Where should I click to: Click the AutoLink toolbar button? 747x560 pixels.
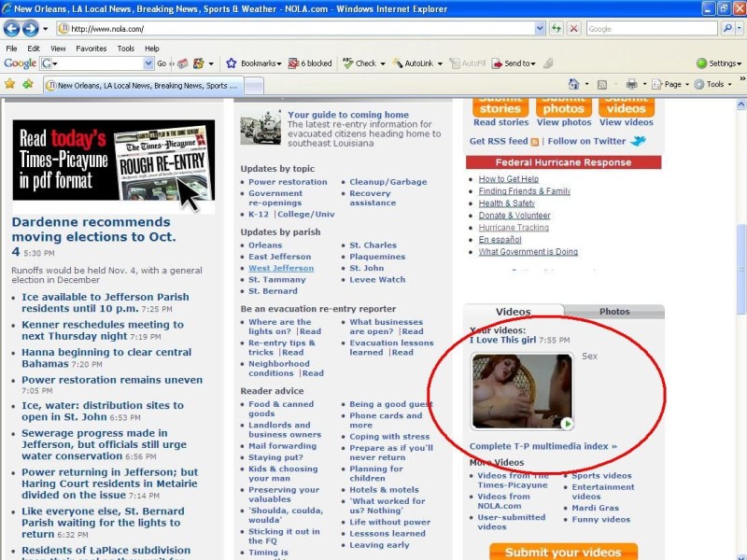tap(413, 63)
